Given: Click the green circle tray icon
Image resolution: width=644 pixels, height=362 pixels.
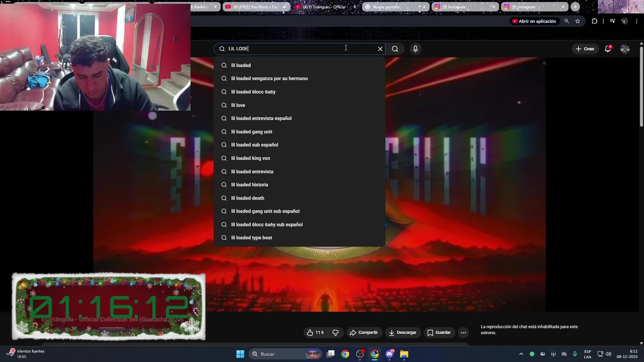Looking at the screenshot, I should tap(532, 354).
